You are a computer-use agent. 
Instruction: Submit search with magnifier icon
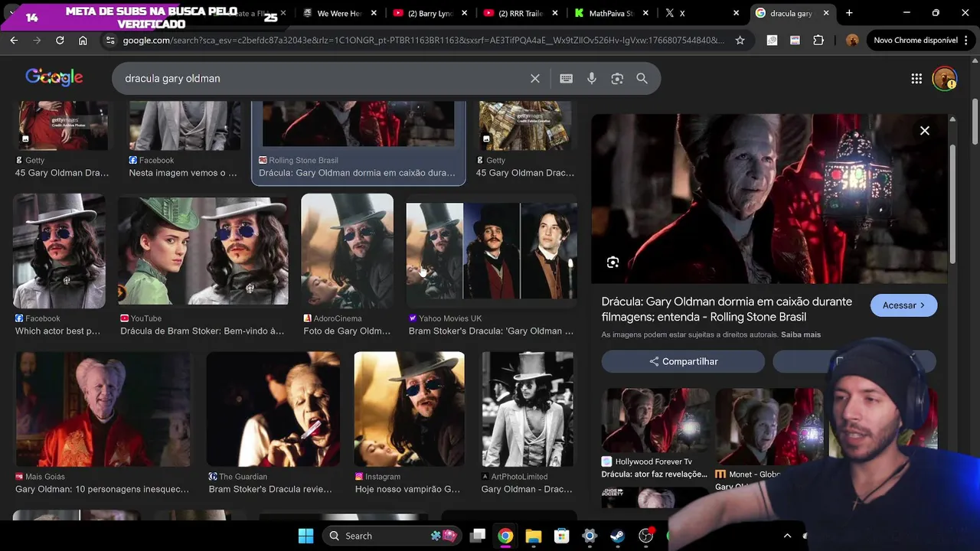642,78
